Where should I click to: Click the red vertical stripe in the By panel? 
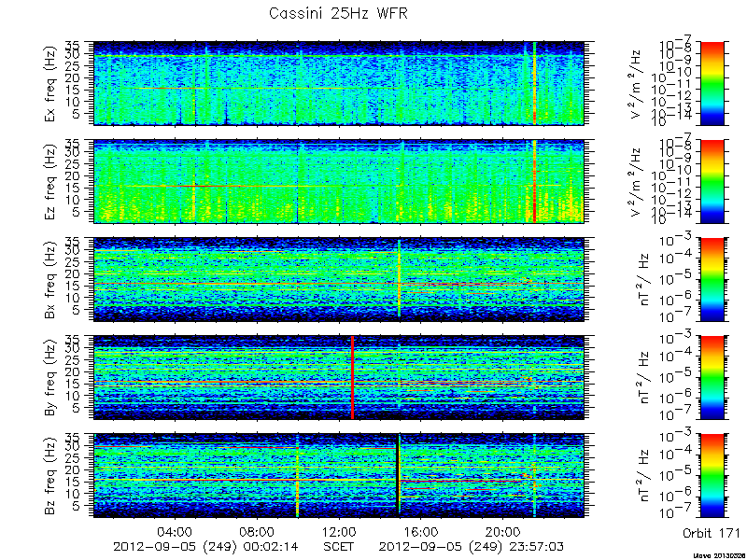tap(353, 378)
